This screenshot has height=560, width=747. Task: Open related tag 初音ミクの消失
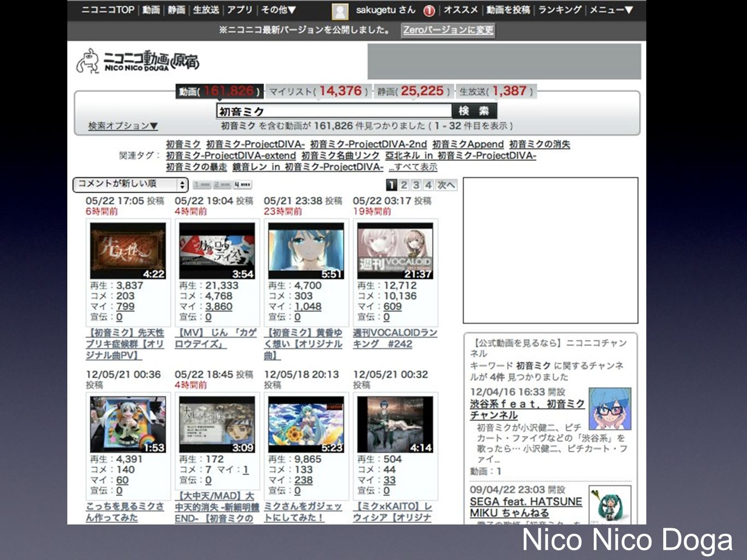[x=540, y=144]
